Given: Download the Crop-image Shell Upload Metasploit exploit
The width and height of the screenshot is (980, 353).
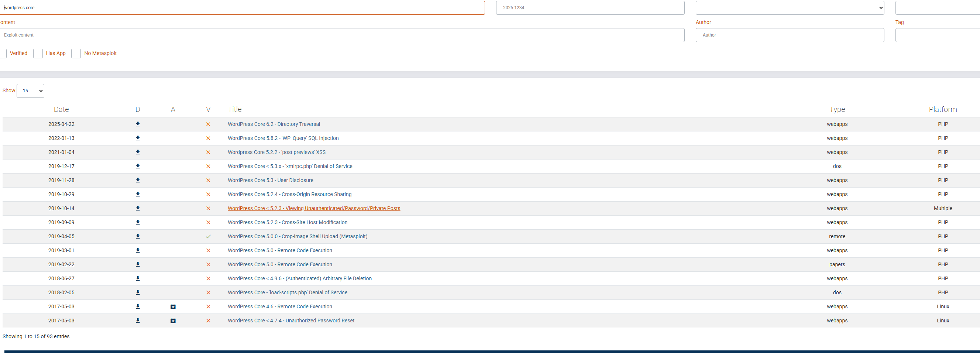Looking at the screenshot, I should pos(138,236).
